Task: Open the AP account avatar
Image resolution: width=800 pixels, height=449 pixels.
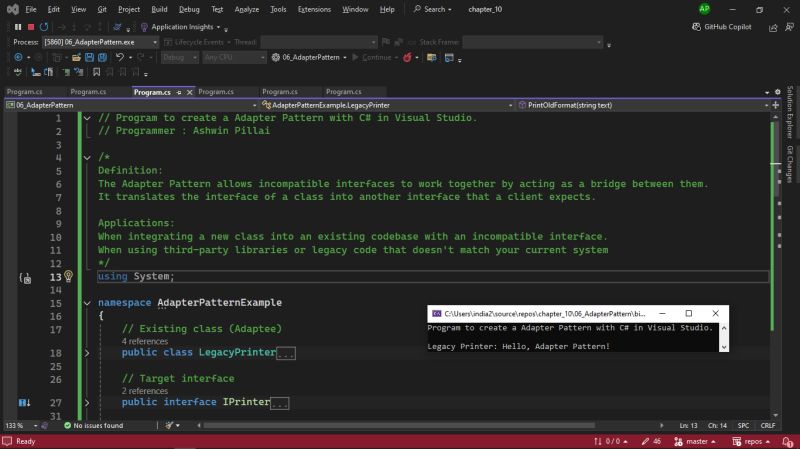Action: (x=704, y=9)
